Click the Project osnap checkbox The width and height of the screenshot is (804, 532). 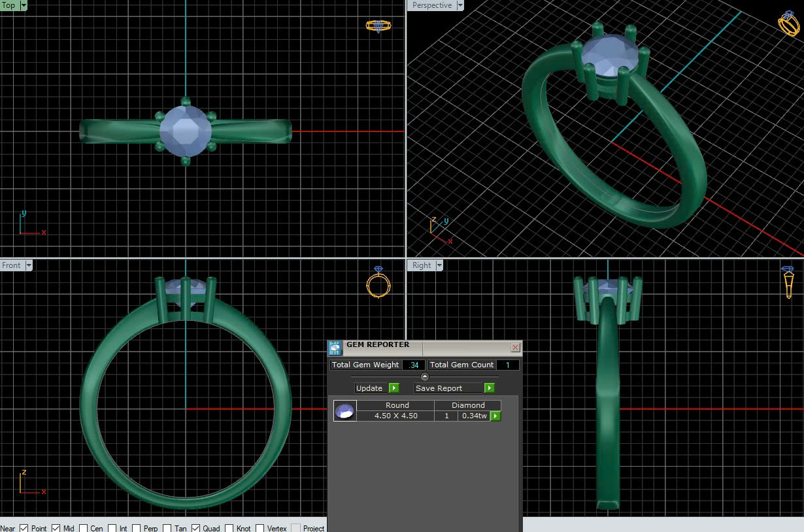296,528
